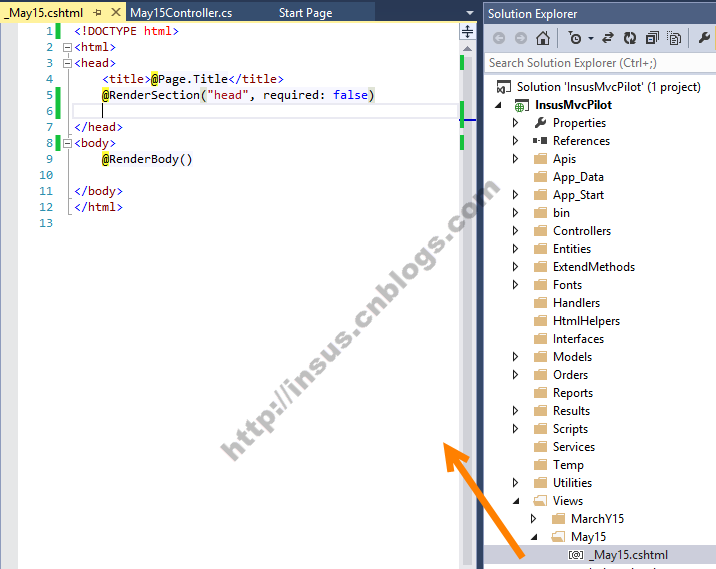This screenshot has height=569, width=716.
Task: Click the open Views folder icon
Action: pos(540,501)
